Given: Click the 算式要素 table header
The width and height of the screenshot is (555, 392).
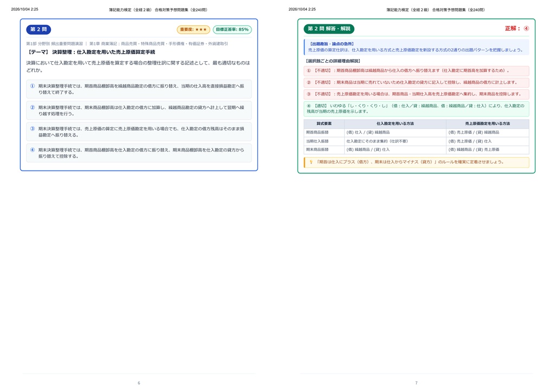Looking at the screenshot, I should (324, 123).
